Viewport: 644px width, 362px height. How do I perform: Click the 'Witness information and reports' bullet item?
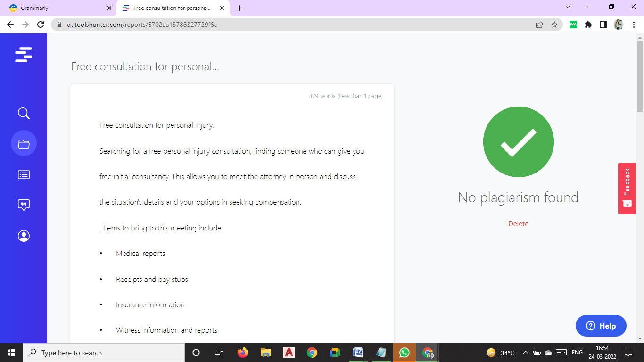(x=167, y=330)
